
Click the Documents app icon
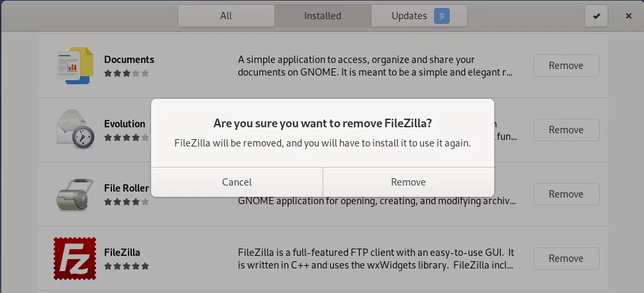75,66
